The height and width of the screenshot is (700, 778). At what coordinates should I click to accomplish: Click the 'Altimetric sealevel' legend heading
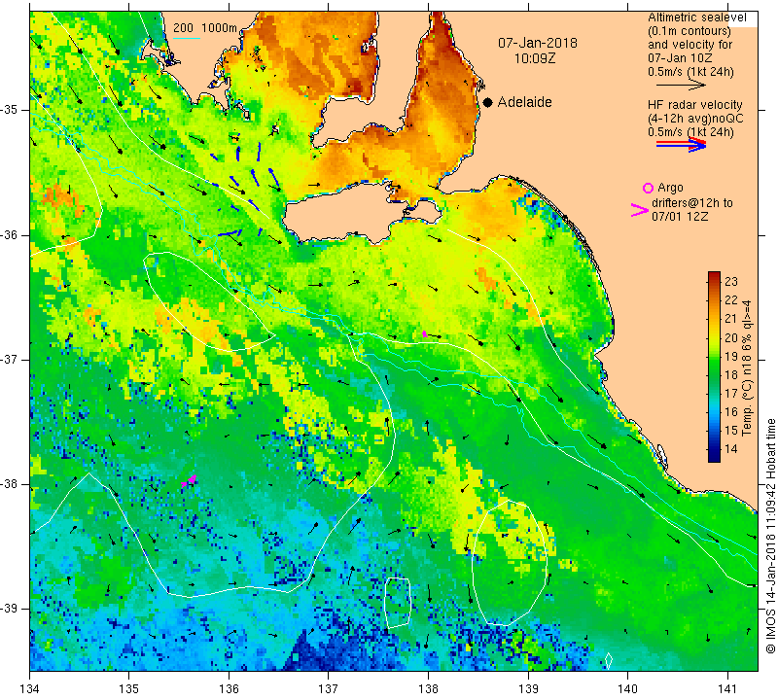(696, 17)
